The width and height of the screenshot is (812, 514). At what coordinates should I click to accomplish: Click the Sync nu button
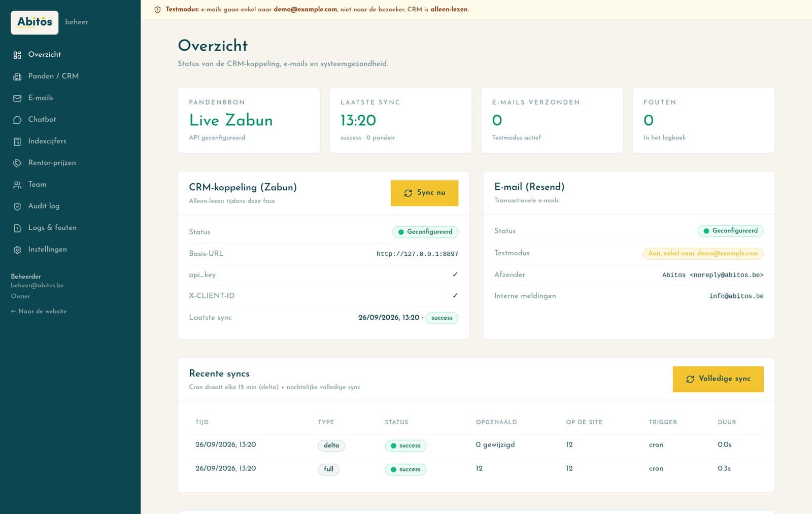point(424,193)
